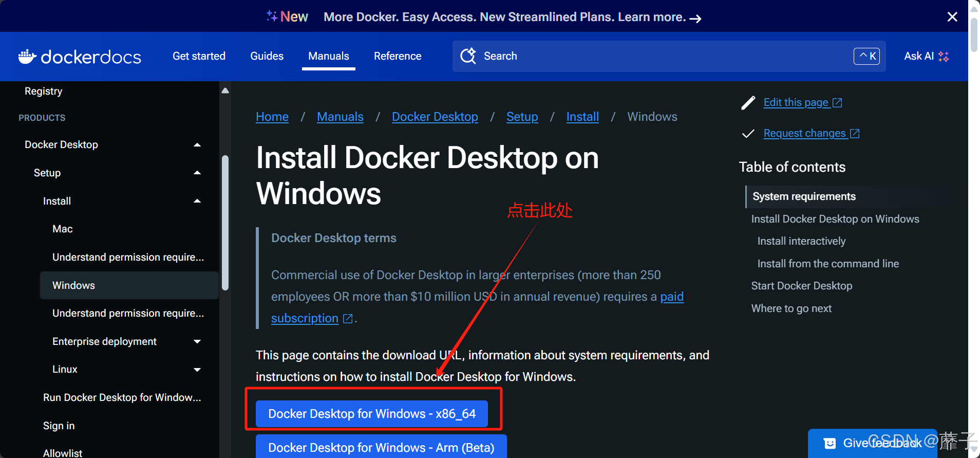Click the checkmark icon beside Request changes
Viewport: 980px width, 458px height.
(748, 134)
